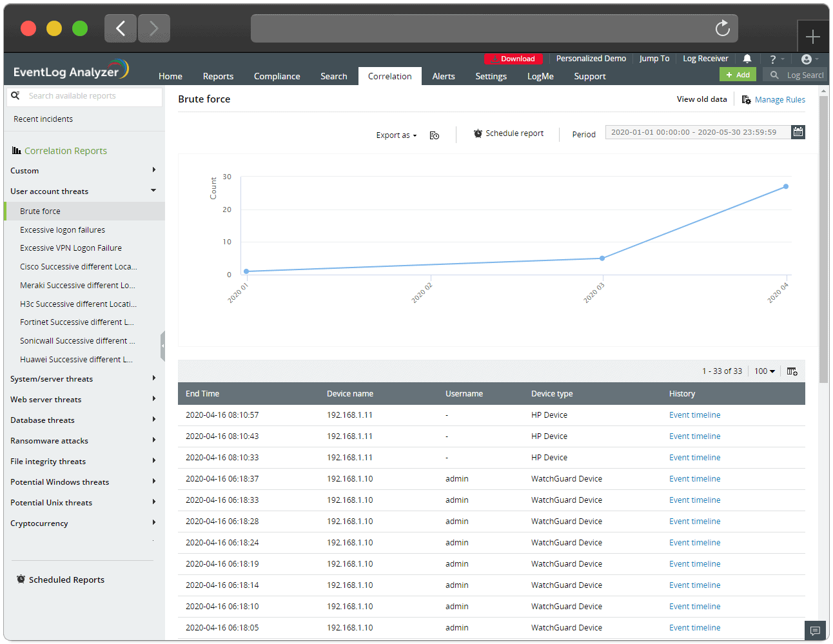833x644 pixels.
Task: Expand the Custom reports section
Action: (x=154, y=170)
